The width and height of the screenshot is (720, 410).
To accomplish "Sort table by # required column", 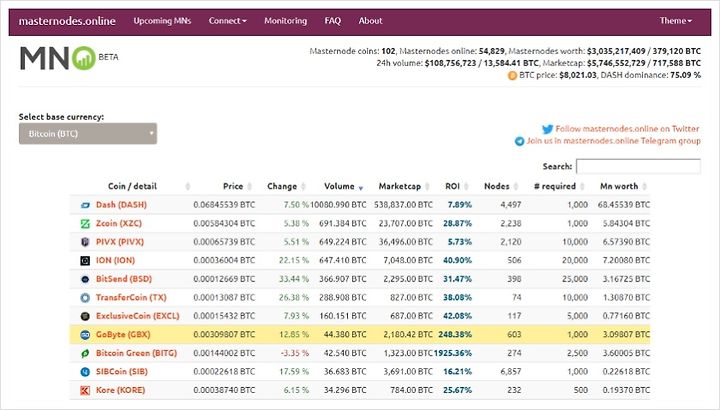I will pyautogui.click(x=555, y=186).
